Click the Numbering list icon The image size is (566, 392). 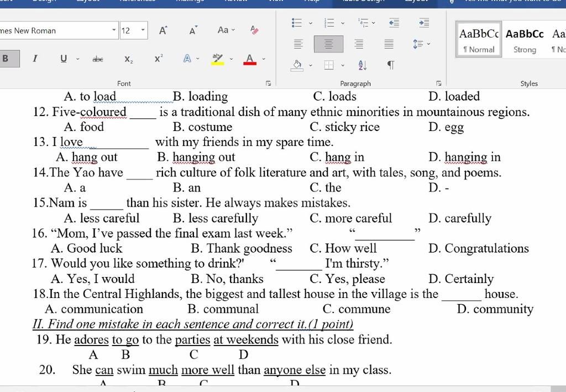point(329,23)
